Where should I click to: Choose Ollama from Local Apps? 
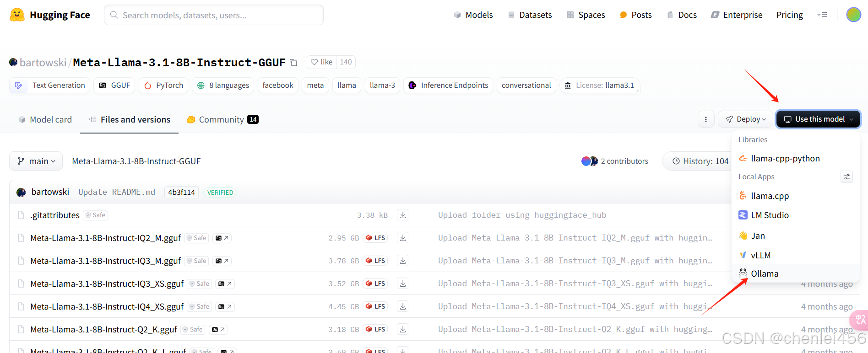coord(795,273)
